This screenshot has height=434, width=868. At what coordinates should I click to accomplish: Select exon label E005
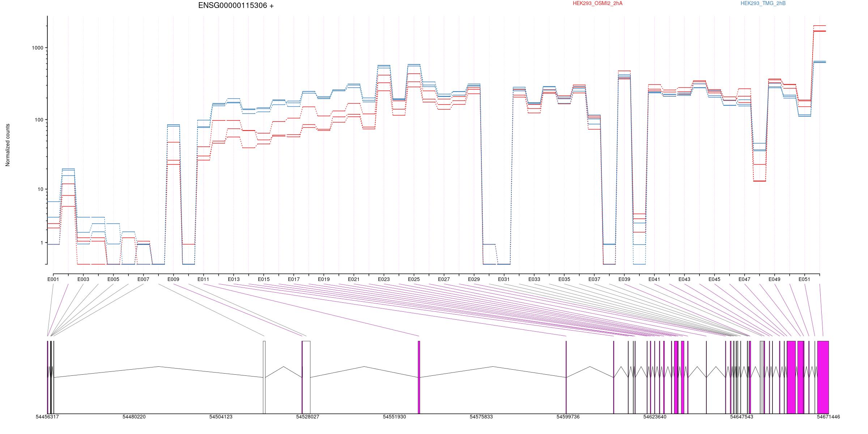pyautogui.click(x=113, y=279)
